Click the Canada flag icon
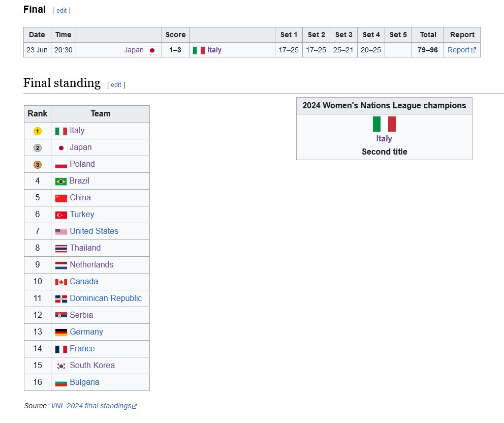 [x=61, y=282]
